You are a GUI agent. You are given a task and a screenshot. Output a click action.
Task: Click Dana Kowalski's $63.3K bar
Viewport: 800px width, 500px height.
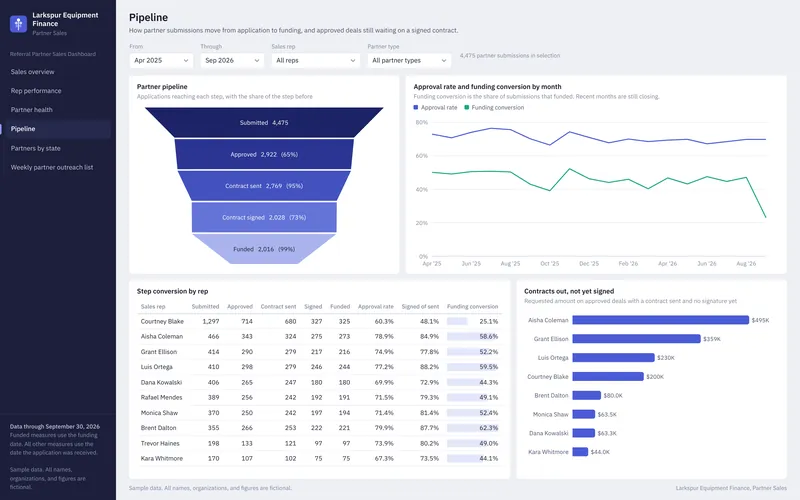pyautogui.click(x=584, y=433)
